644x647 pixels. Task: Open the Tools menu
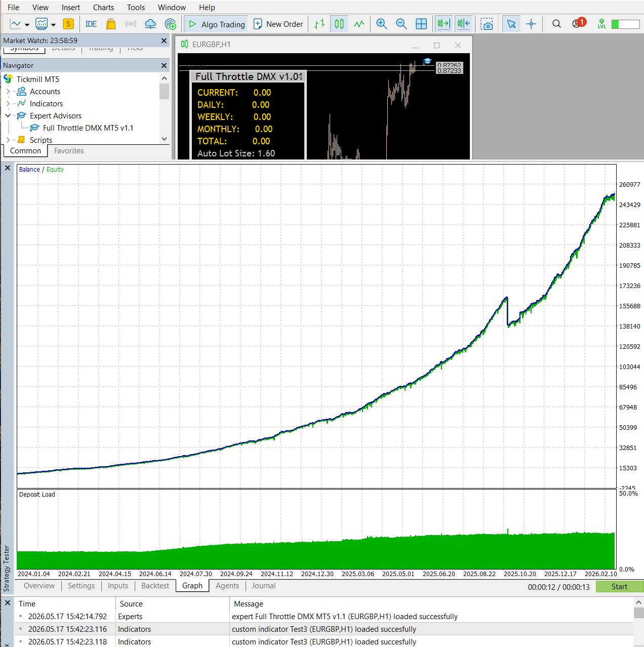tap(136, 7)
